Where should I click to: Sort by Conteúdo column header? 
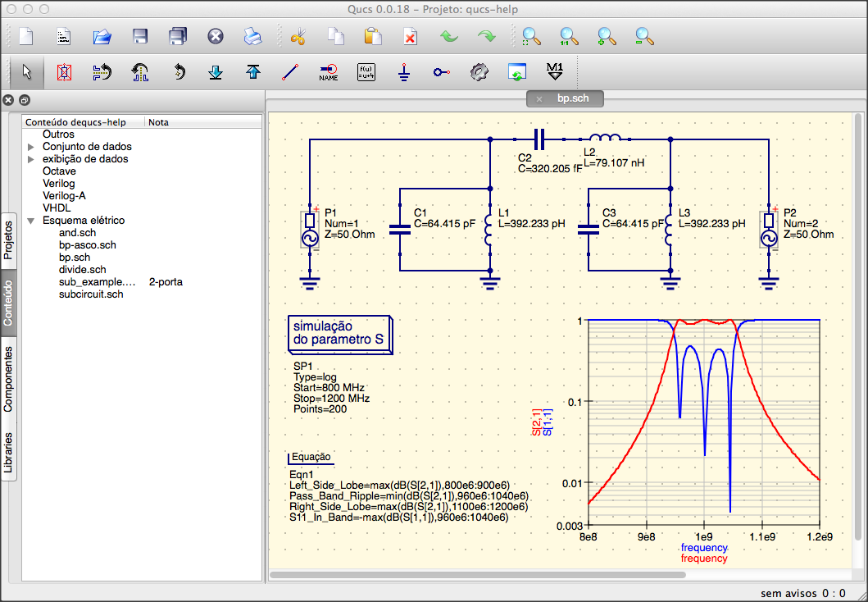tap(84, 122)
